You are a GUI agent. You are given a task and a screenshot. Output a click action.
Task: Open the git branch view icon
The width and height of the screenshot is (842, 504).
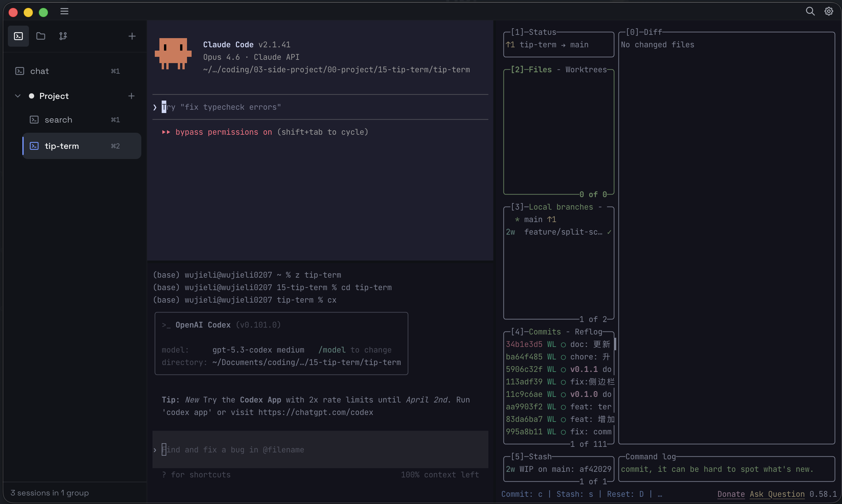coord(63,36)
